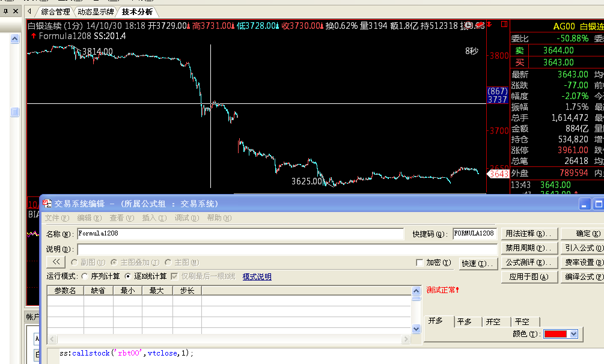Open 编辑(E) menu in editor dialog
This screenshot has height=364, width=604.
click(90, 218)
